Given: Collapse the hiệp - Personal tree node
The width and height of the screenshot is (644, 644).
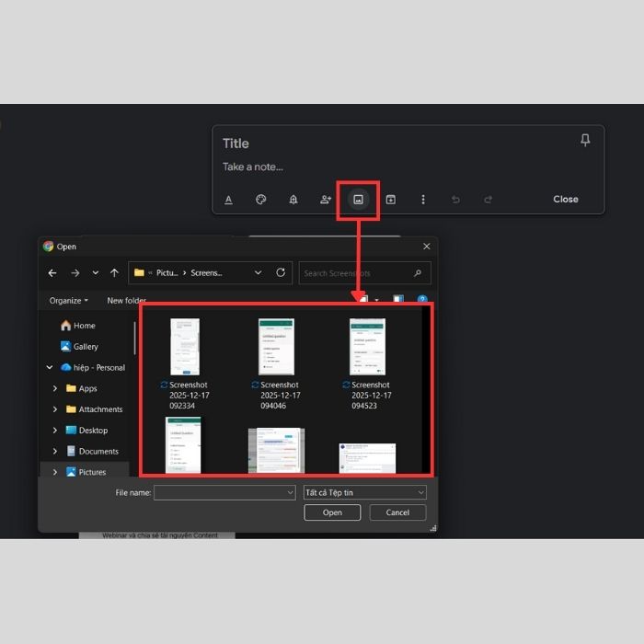Looking at the screenshot, I should (x=50, y=368).
